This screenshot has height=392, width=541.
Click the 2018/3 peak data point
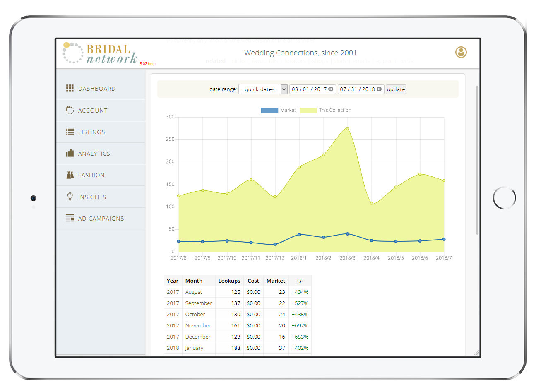(347, 129)
